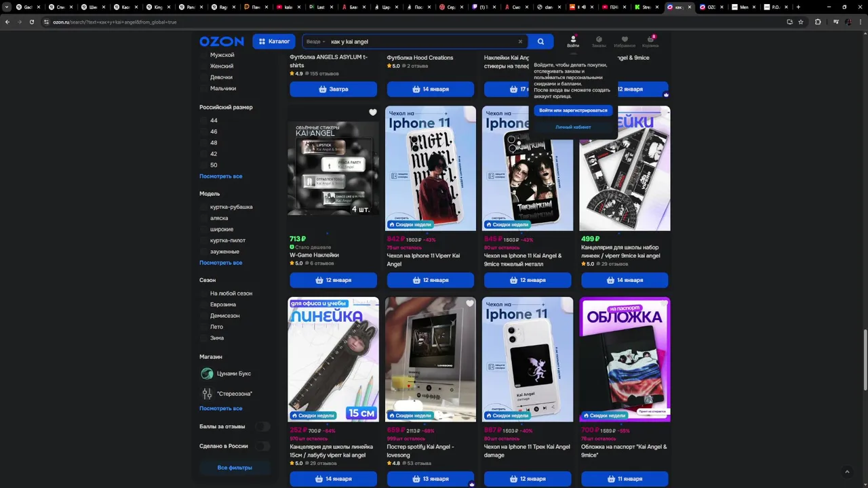The width and height of the screenshot is (868, 488).
Task: Click the browser back arrow
Action: (x=7, y=22)
